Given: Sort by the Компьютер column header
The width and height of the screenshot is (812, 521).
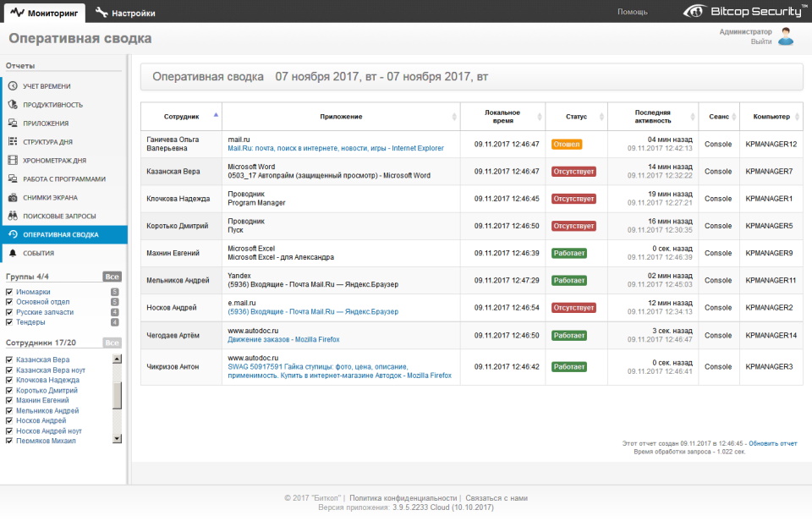Looking at the screenshot, I should click(x=771, y=117).
